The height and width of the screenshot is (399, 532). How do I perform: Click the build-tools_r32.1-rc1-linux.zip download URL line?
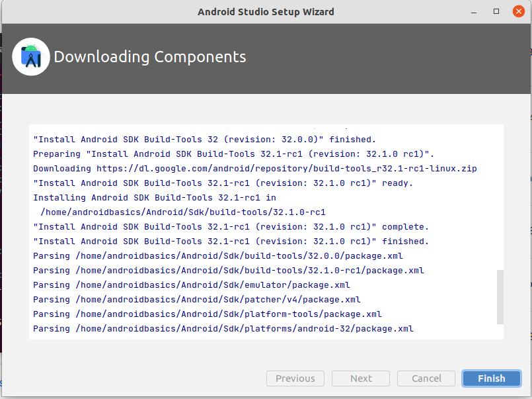click(254, 169)
